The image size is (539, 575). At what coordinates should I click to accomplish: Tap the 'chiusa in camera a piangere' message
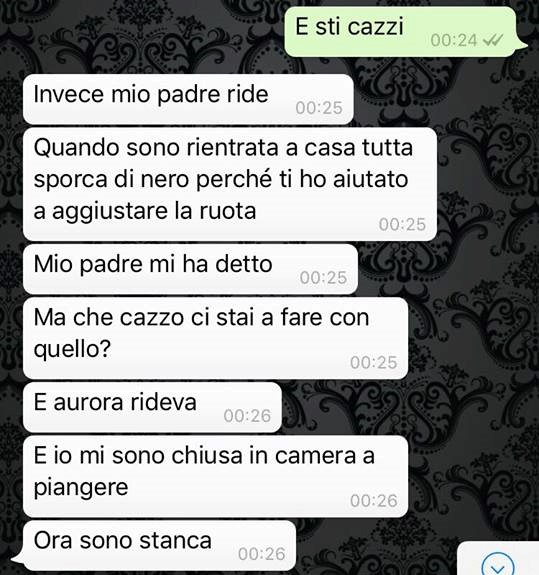(216, 476)
